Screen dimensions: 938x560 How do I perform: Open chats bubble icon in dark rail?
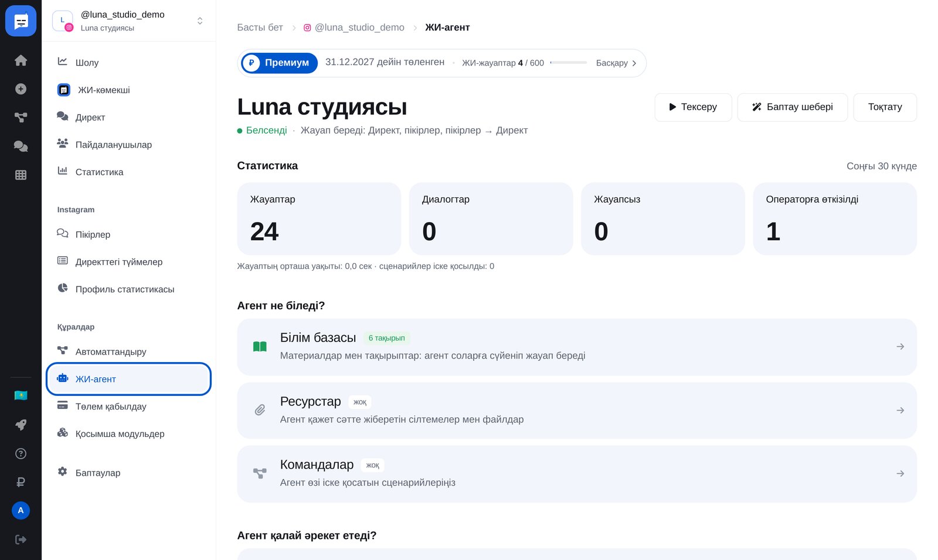pyautogui.click(x=21, y=146)
